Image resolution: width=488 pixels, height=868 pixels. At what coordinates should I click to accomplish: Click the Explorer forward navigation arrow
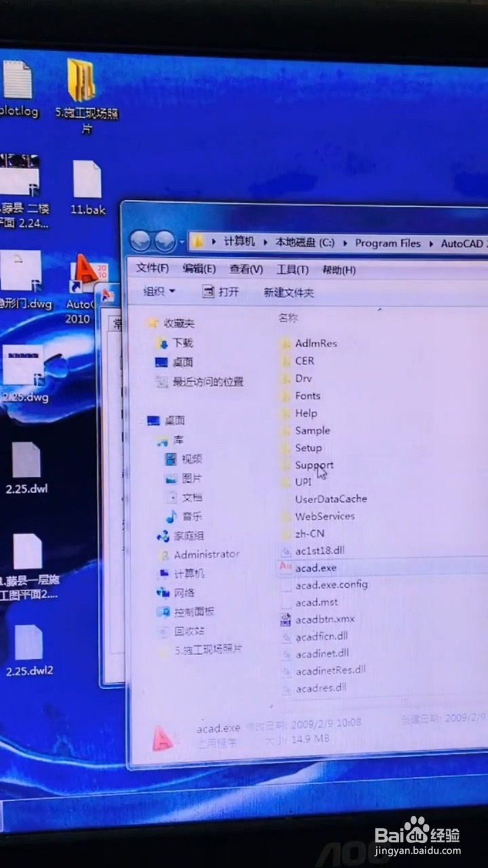point(165,240)
